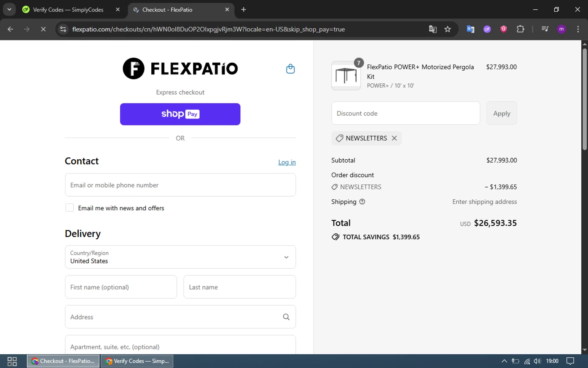This screenshot has width=588, height=368.
Task: Click the Apartment, suite, etc. field
Action: pyautogui.click(x=180, y=345)
